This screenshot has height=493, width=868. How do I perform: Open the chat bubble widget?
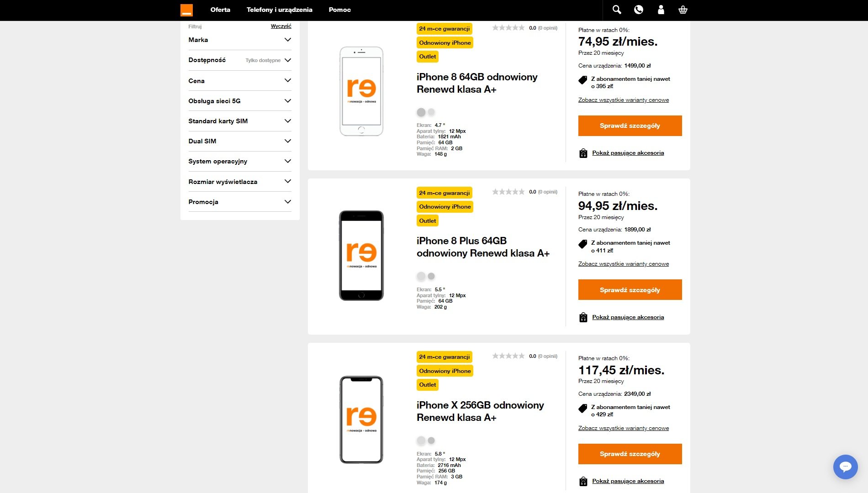click(x=846, y=467)
